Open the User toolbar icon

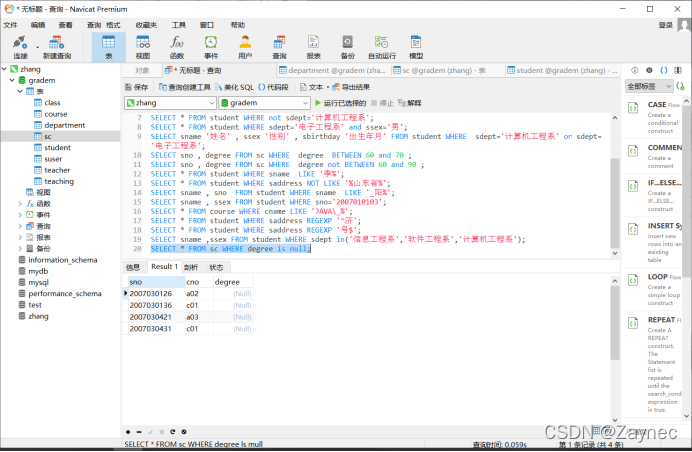click(245, 47)
